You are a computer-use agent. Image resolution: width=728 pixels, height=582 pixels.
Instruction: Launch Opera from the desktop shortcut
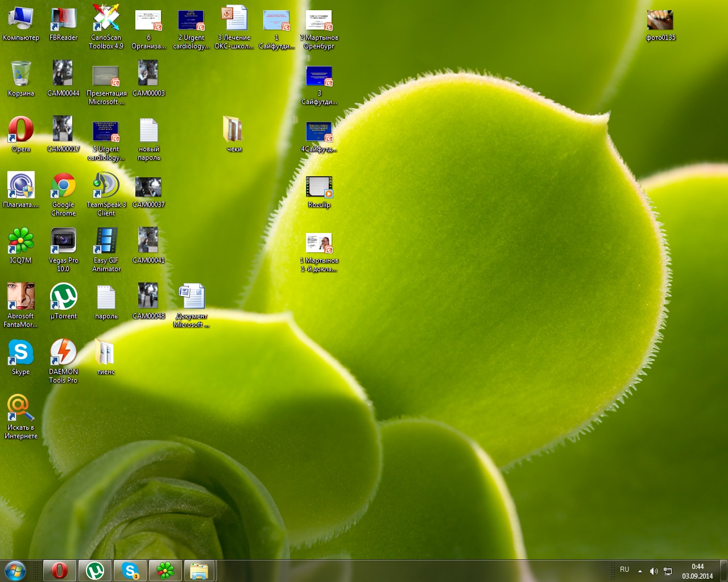(21, 134)
